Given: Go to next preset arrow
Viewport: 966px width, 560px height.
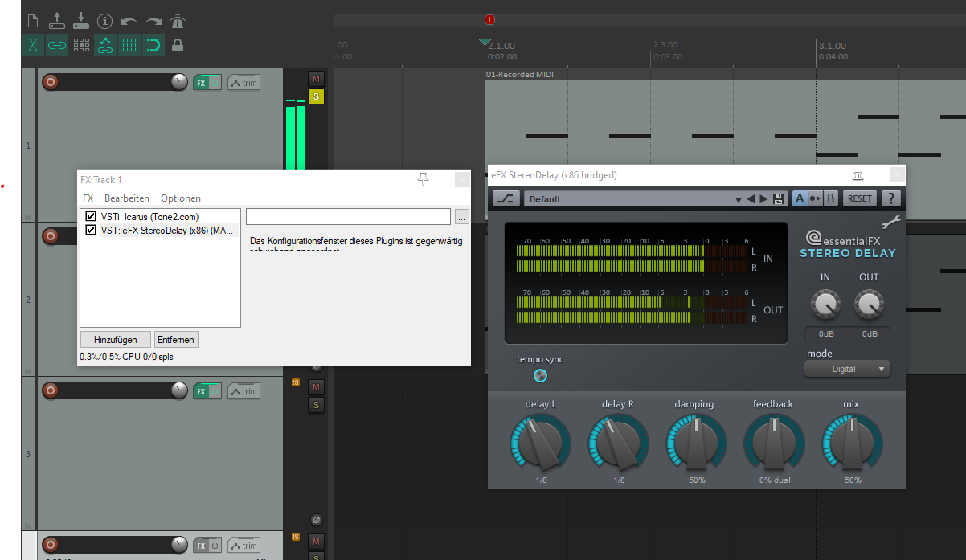Looking at the screenshot, I should pyautogui.click(x=763, y=198).
